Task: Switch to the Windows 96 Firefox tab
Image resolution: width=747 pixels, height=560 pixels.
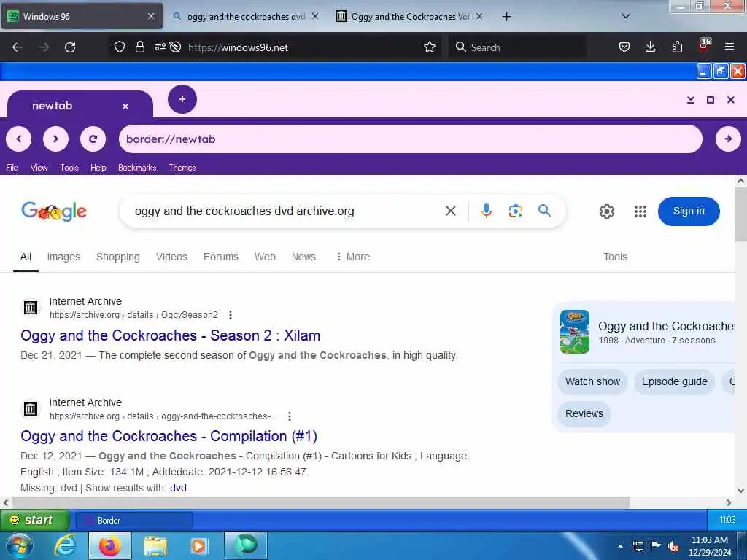Action: pos(82,16)
